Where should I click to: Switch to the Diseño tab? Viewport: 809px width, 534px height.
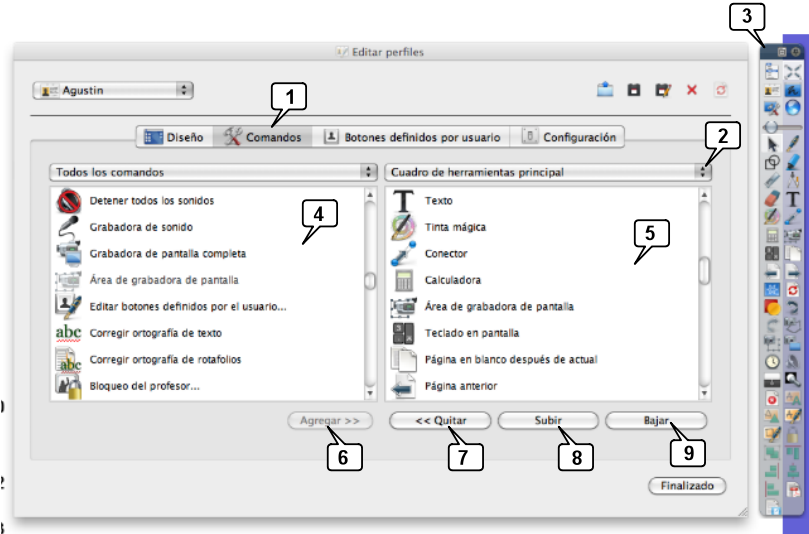click(174, 137)
